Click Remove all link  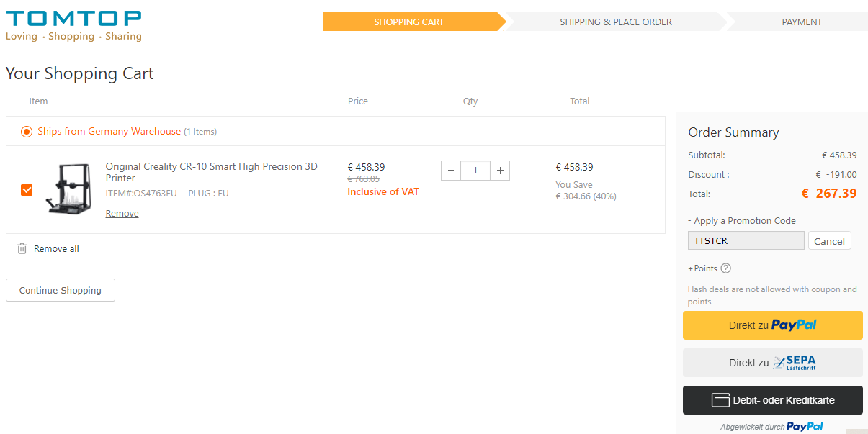coord(56,249)
